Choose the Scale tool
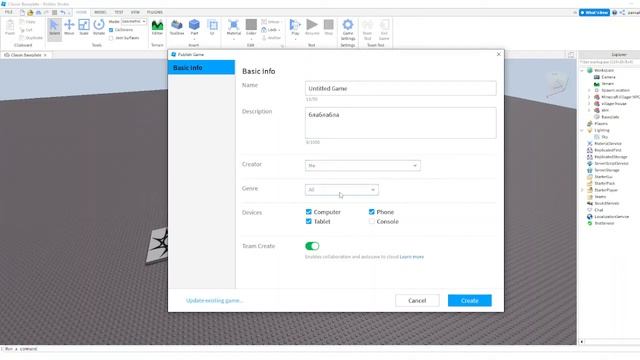Screen dimensions: 640x360 click(84, 27)
